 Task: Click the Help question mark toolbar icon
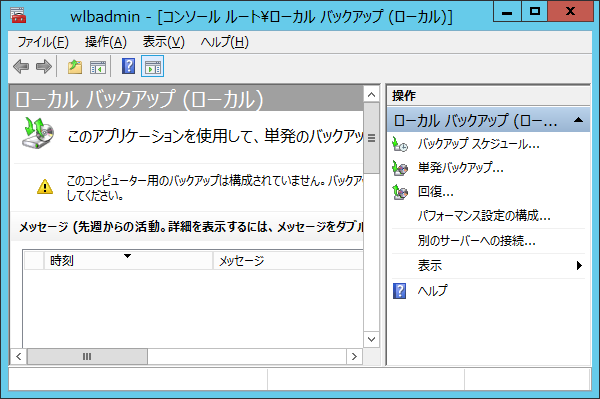point(129,66)
